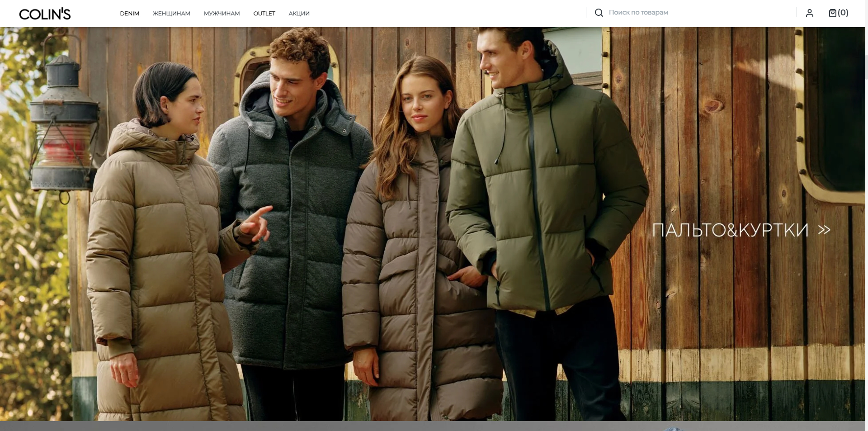Open the user account profile icon

809,13
